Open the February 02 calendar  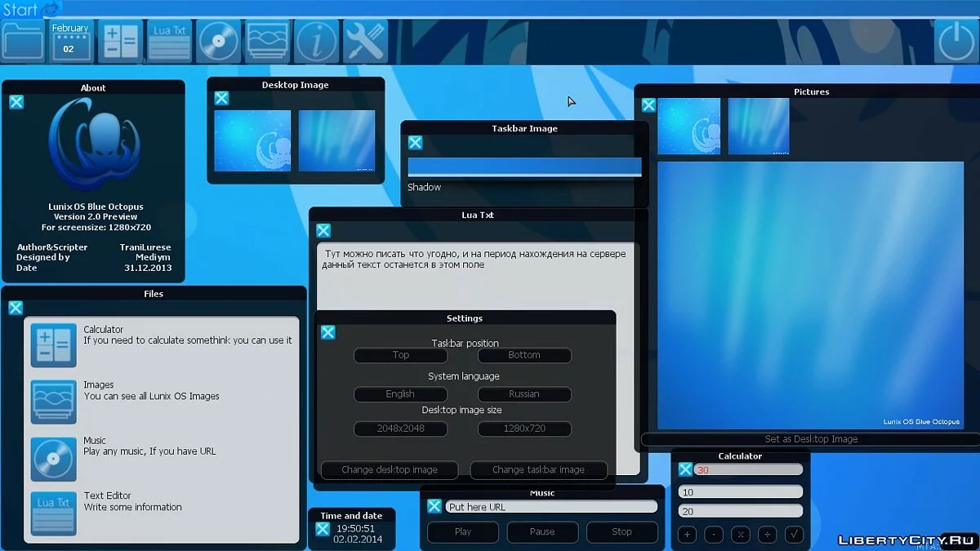71,39
